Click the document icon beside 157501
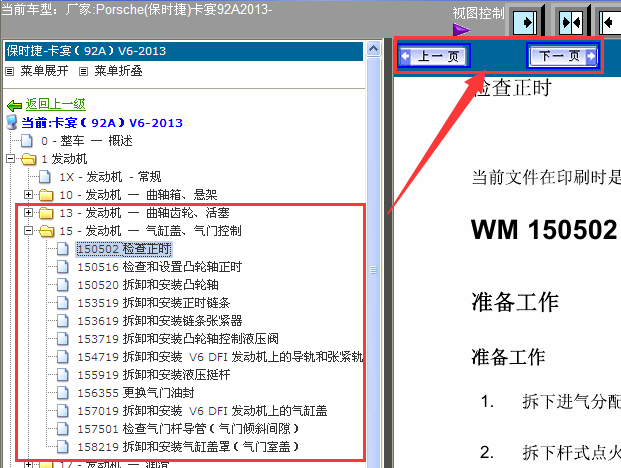This screenshot has height=468, width=621. (x=63, y=429)
